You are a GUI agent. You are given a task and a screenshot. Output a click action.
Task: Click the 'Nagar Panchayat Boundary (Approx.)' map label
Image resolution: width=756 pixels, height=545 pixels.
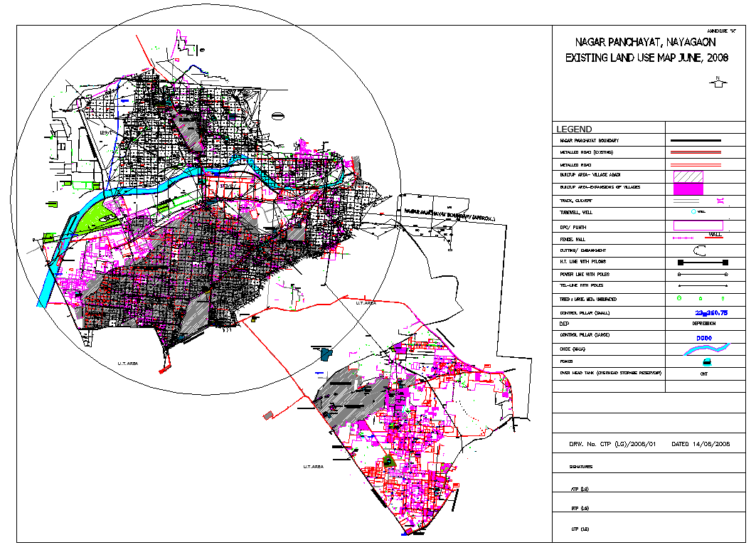click(449, 214)
